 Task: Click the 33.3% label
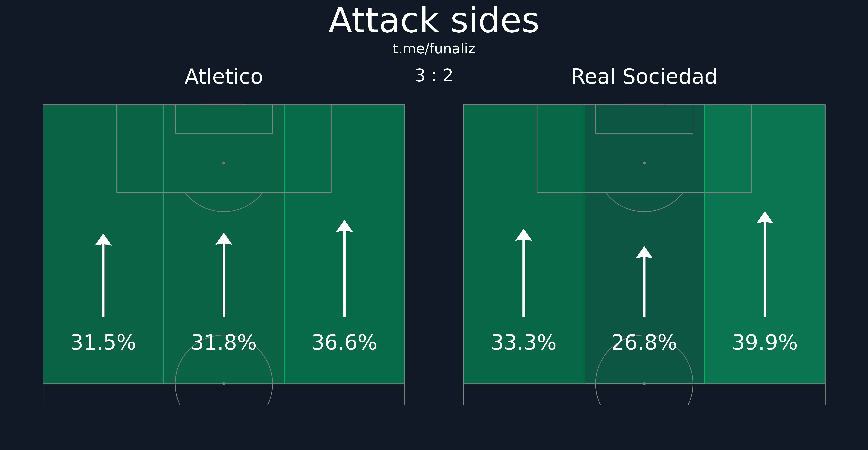click(x=524, y=343)
